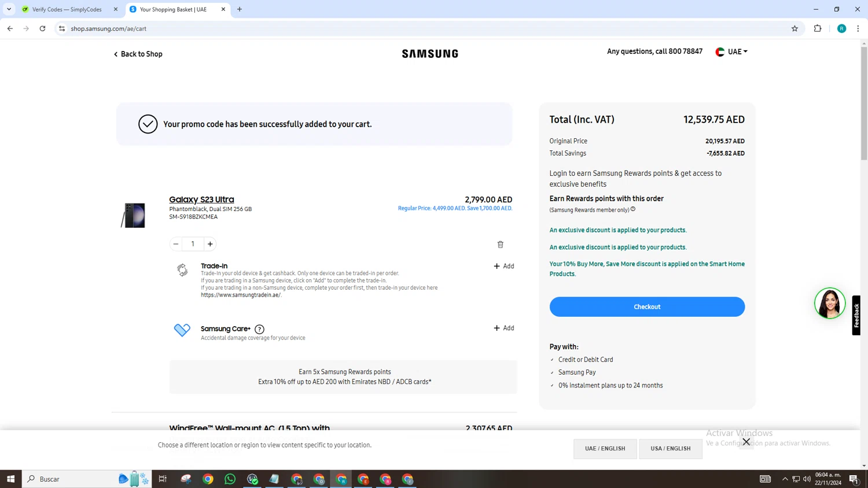Screen dimensions: 868x488
Task: Open the browser extensions puzzle icon
Action: click(818, 28)
